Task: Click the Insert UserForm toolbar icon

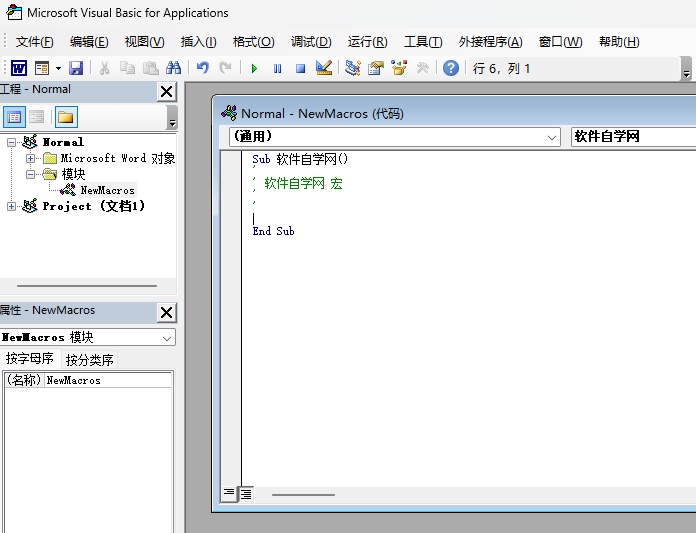Action: pos(42,68)
